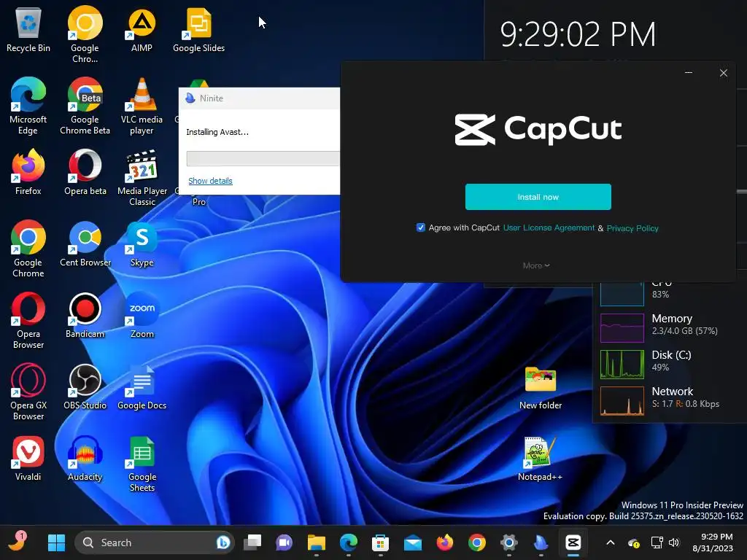The image size is (747, 560).
Task: Open Task View from the taskbar
Action: [x=252, y=542]
